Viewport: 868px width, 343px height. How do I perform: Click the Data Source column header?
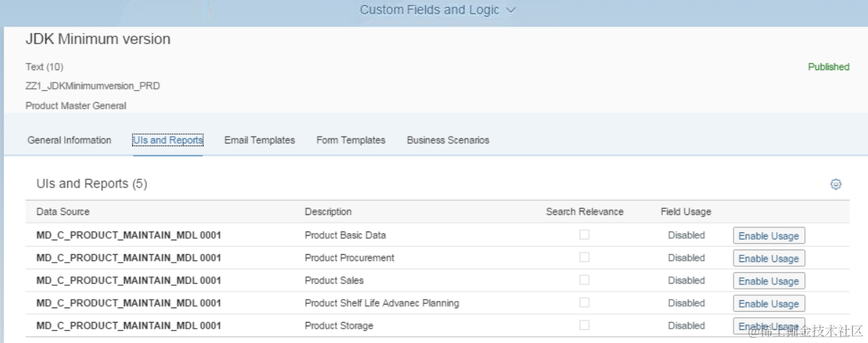(63, 212)
